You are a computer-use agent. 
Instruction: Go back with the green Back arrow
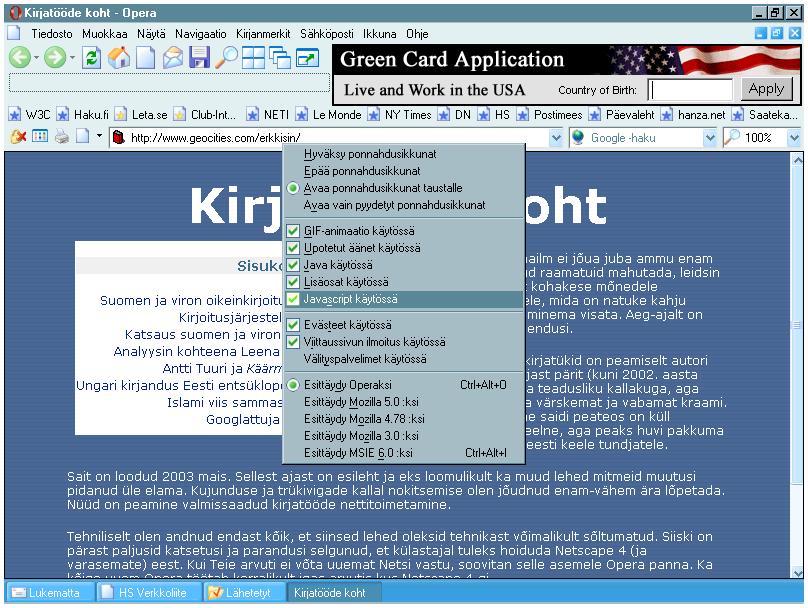coord(20,57)
